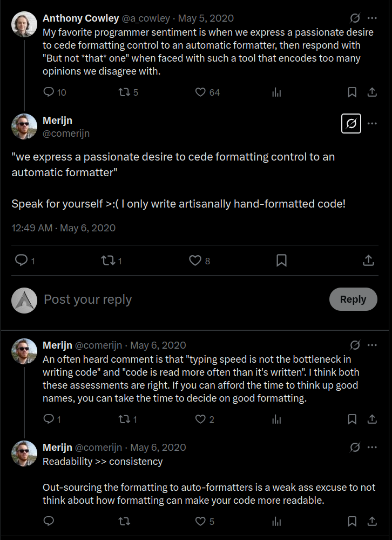
Task: Open more options menu on Merijn's main tweet
Action: tap(372, 123)
